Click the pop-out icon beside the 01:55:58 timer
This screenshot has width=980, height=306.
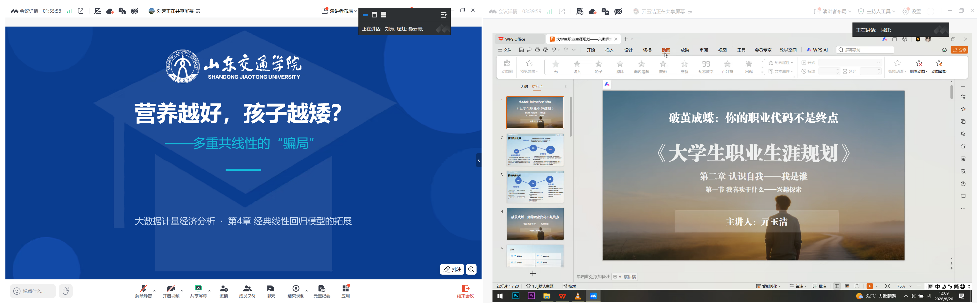81,11
